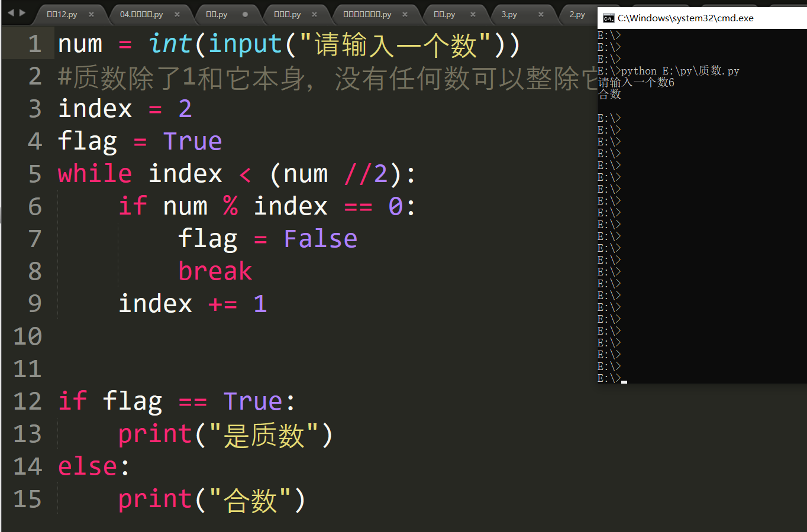This screenshot has height=532, width=807.
Task: Click line number 8 in the gutter
Action: point(34,271)
